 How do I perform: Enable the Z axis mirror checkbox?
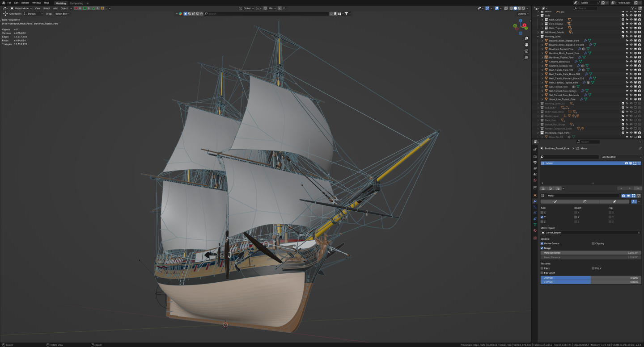[542, 222]
